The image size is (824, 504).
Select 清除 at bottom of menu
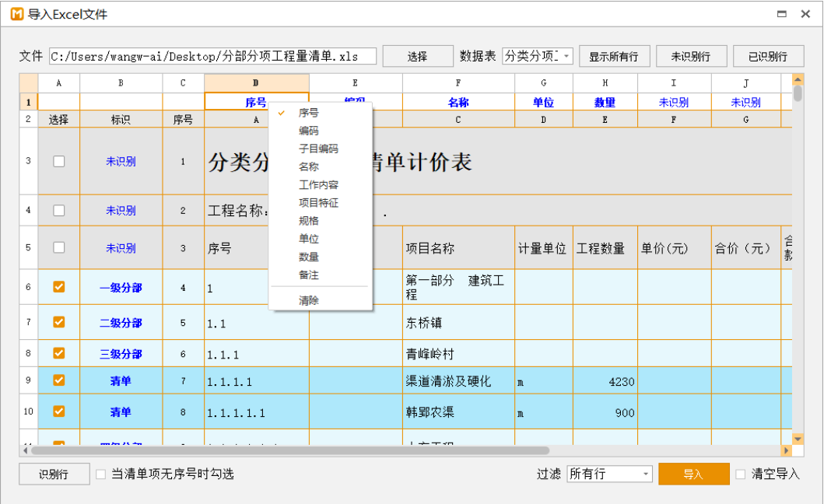[x=309, y=300]
